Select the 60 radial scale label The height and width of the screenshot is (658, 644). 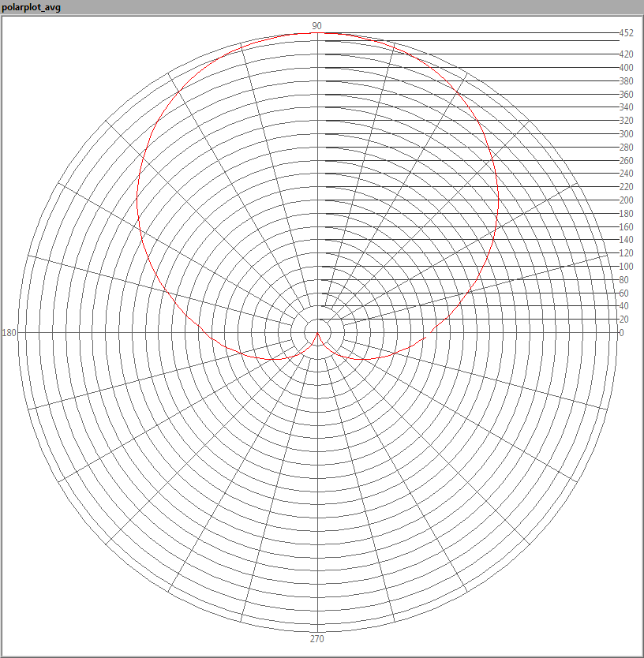coord(624,293)
